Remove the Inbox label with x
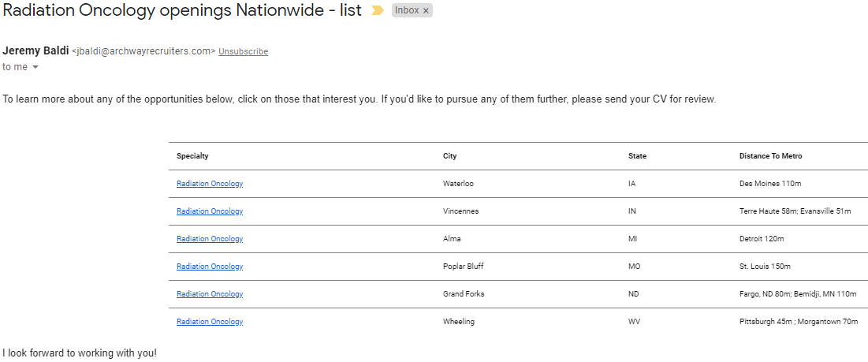 click(x=427, y=11)
